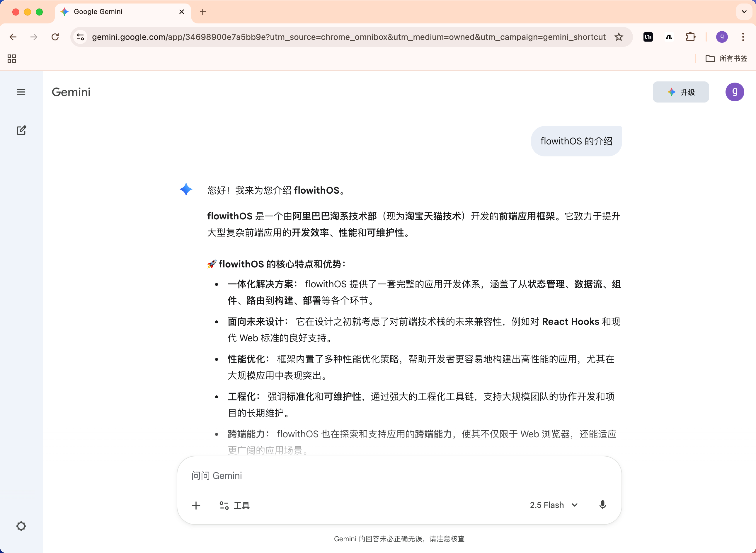Reload the Gemini page
The image size is (756, 553).
(x=55, y=37)
